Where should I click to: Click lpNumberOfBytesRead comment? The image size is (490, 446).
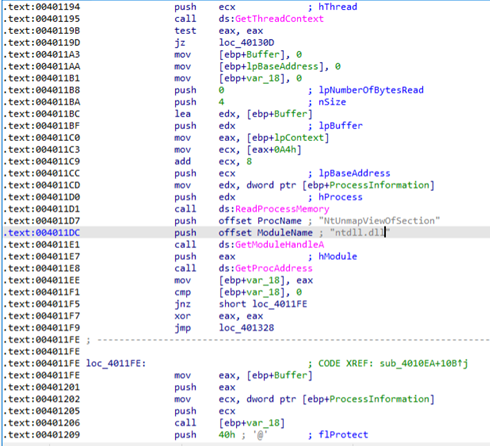(371, 90)
